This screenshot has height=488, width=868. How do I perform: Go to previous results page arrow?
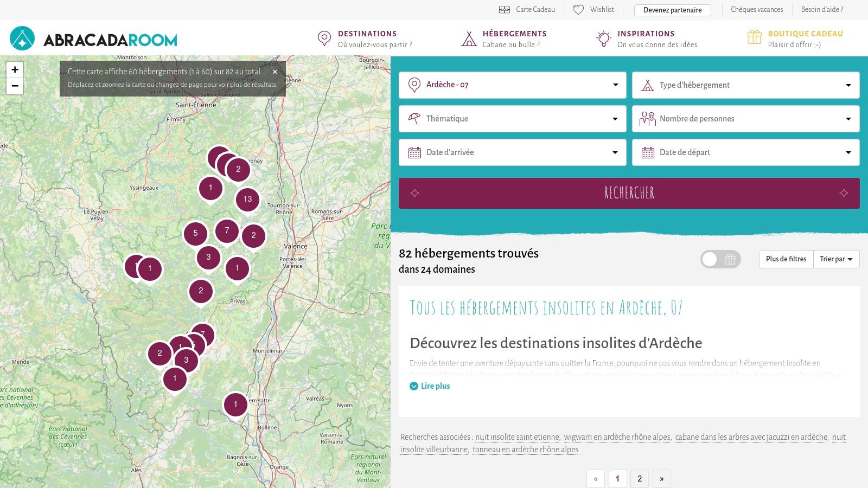[596, 479]
